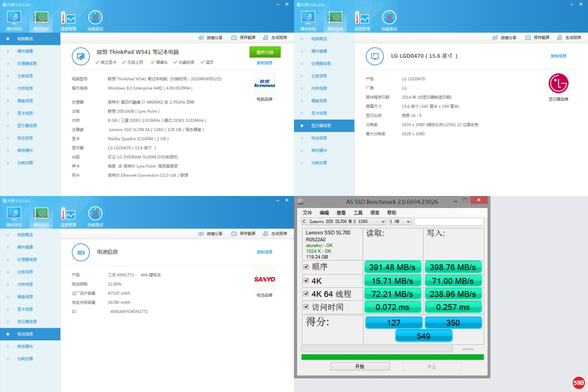The height and width of the screenshot is (392, 588).
Task: Open 硬件检测 in the bottom-left battery window
Action: [x=41, y=217]
